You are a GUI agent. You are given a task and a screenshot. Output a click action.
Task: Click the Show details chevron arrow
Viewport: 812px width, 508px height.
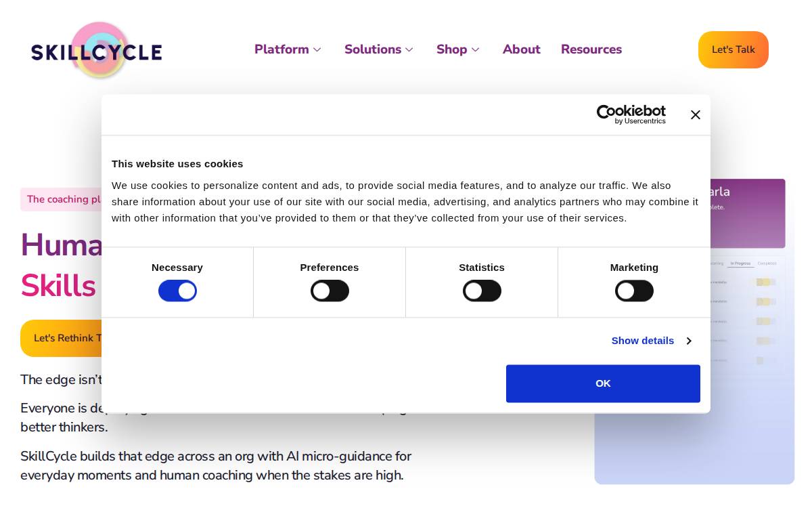pos(688,341)
